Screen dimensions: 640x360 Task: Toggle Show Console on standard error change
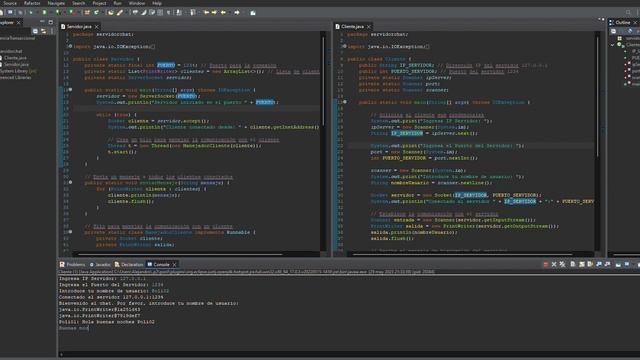click(x=607, y=264)
